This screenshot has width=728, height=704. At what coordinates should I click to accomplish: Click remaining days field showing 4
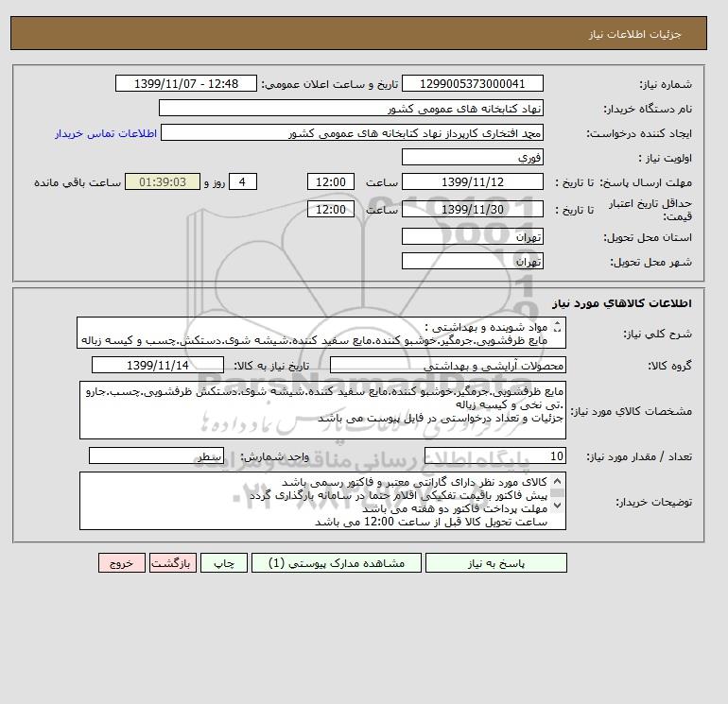pyautogui.click(x=242, y=182)
